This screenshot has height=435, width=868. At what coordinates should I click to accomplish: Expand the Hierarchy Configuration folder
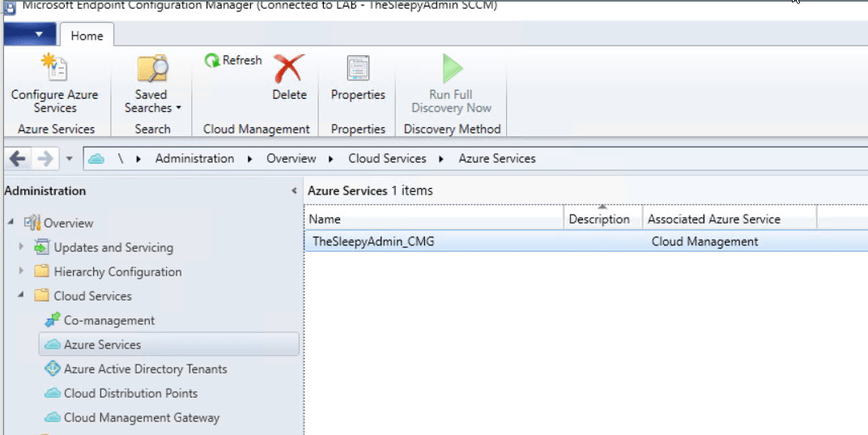pos(21,271)
